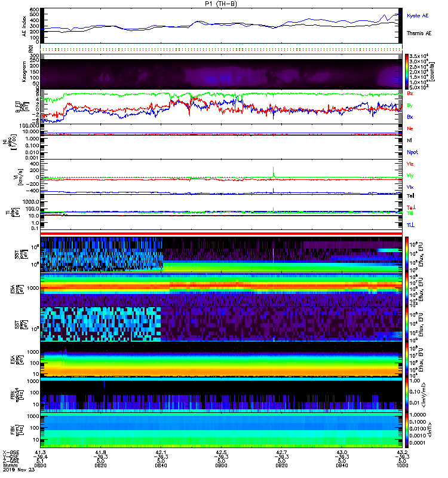Click the ESA ion Eflux color bar
Image resolution: width=448 pixels, height=478 pixels.
(x=407, y=290)
